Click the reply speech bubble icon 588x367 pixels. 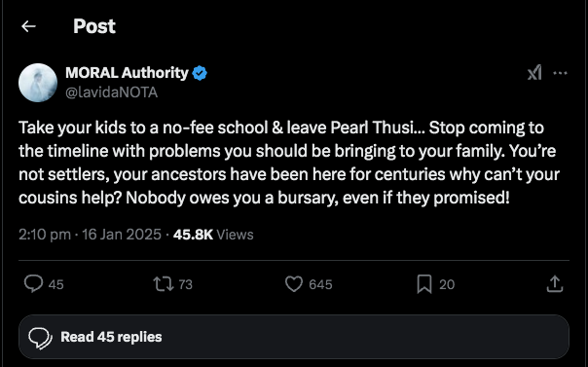click(34, 284)
